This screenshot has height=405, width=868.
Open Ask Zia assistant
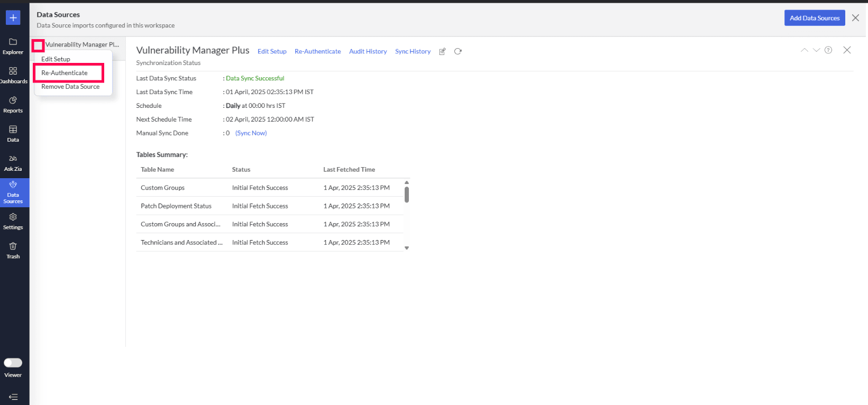click(x=13, y=163)
